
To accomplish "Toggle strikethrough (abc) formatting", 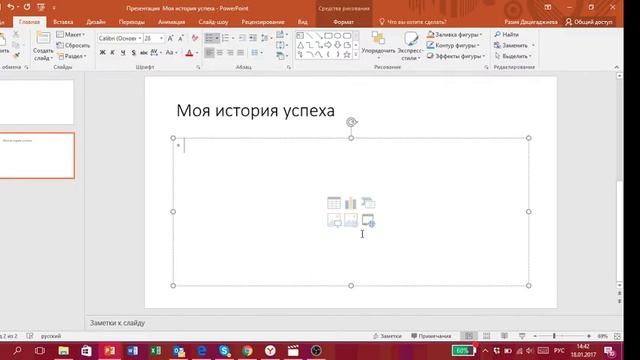I will click(144, 53).
